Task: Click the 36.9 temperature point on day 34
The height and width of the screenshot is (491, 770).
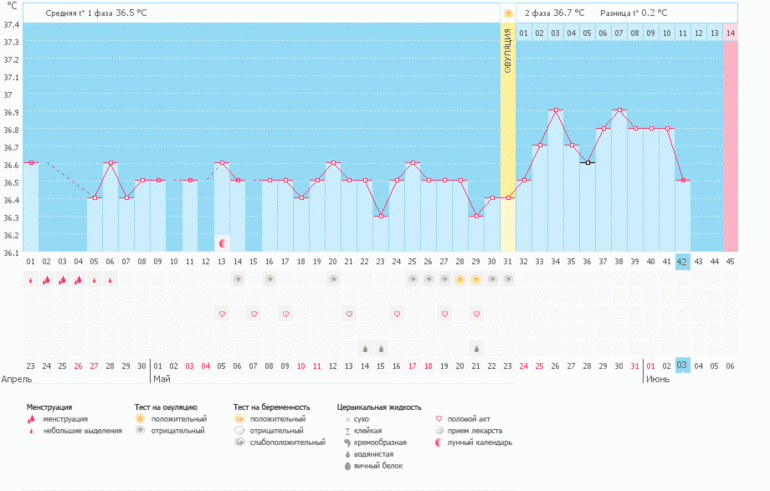Action: tap(556, 110)
